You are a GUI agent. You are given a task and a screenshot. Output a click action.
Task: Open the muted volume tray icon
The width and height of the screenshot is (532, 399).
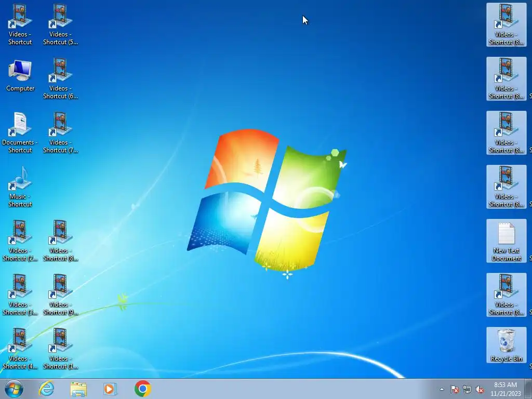[480, 389]
